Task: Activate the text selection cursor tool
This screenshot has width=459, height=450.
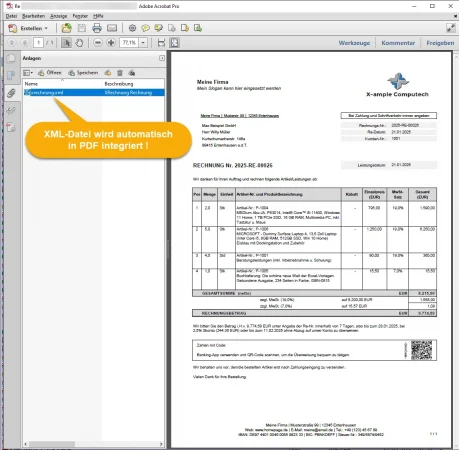Action: [66, 43]
